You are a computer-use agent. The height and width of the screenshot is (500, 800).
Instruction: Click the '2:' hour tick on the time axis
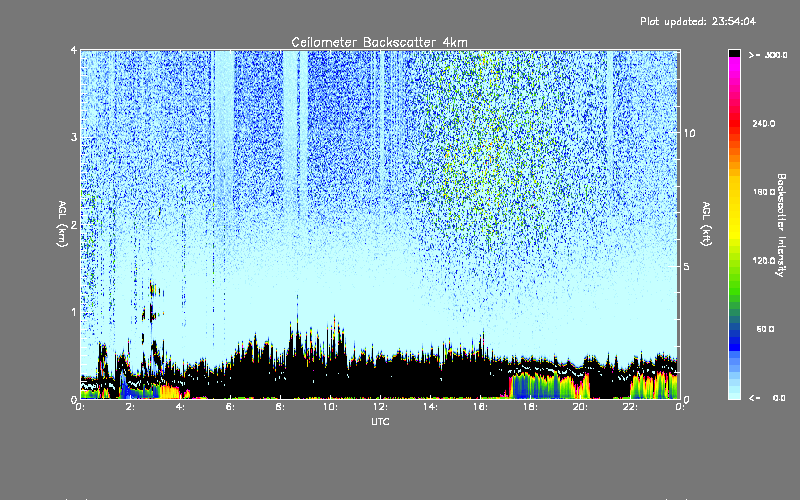pyautogui.click(x=131, y=407)
